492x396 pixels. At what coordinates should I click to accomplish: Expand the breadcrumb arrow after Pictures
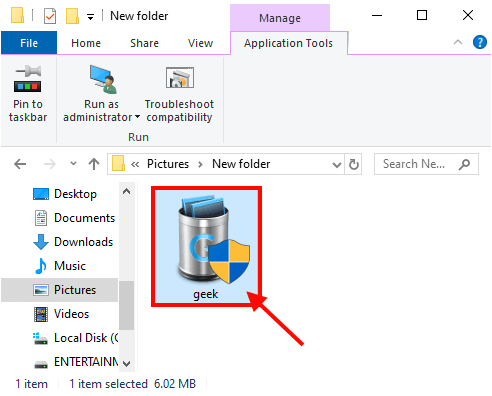click(200, 164)
